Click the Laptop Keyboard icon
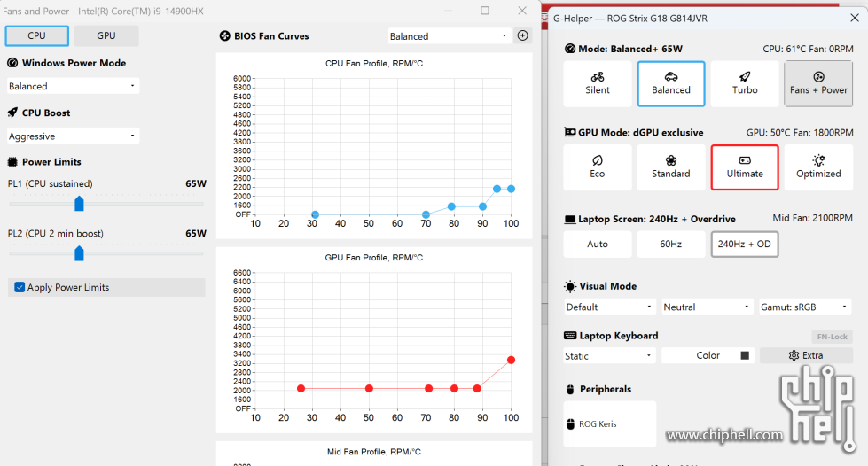The width and height of the screenshot is (868, 466). point(569,336)
